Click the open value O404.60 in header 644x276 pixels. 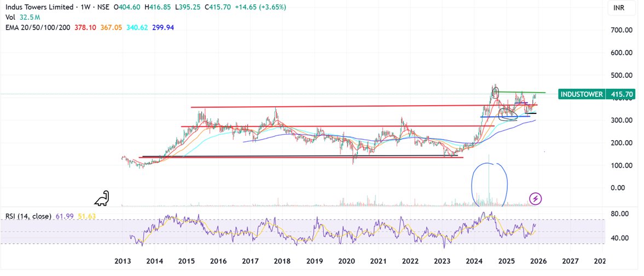point(127,8)
